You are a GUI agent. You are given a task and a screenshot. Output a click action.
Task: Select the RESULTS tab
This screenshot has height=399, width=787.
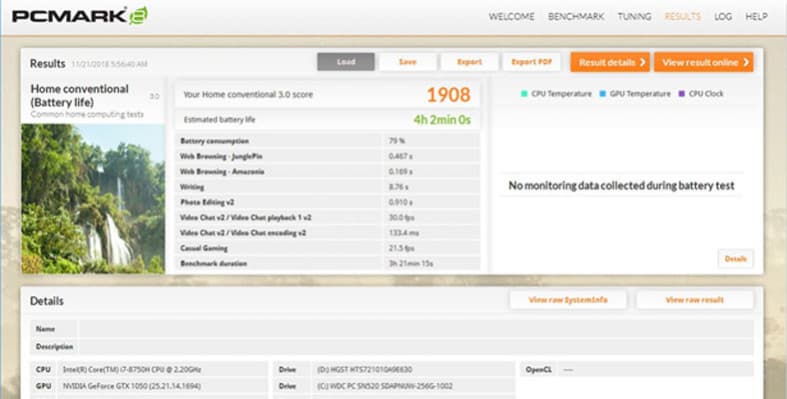click(x=683, y=17)
